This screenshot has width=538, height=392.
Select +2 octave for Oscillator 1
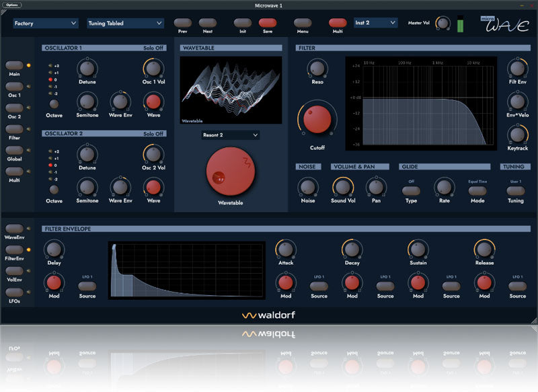(x=51, y=65)
